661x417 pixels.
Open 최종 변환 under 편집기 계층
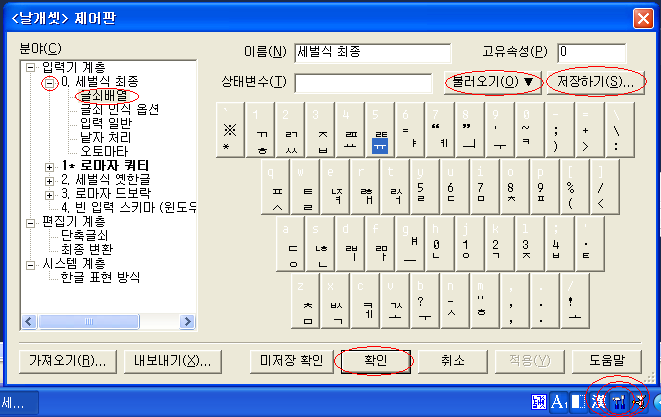tap(87, 249)
